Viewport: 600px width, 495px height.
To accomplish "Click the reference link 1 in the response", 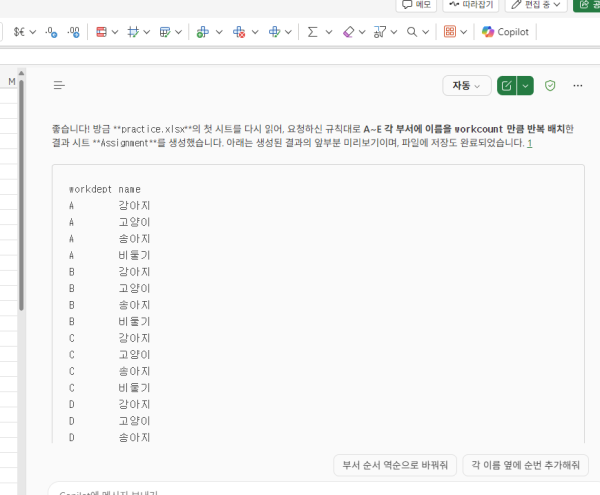I will point(530,143).
